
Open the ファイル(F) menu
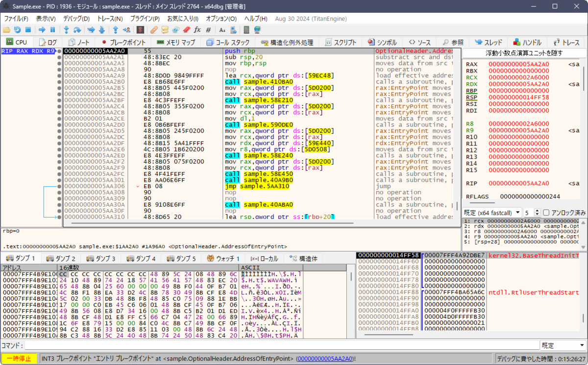[x=16, y=19]
